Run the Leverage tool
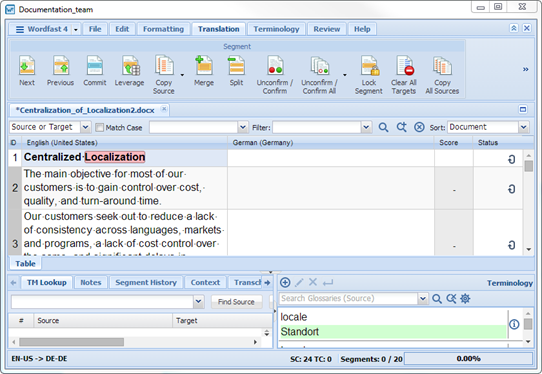The width and height of the screenshot is (542, 374). [130, 71]
